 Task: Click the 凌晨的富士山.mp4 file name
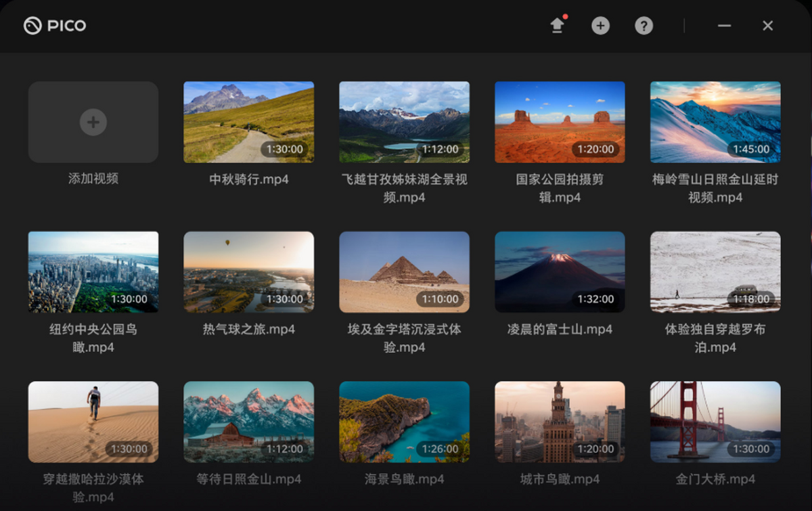[560, 330]
